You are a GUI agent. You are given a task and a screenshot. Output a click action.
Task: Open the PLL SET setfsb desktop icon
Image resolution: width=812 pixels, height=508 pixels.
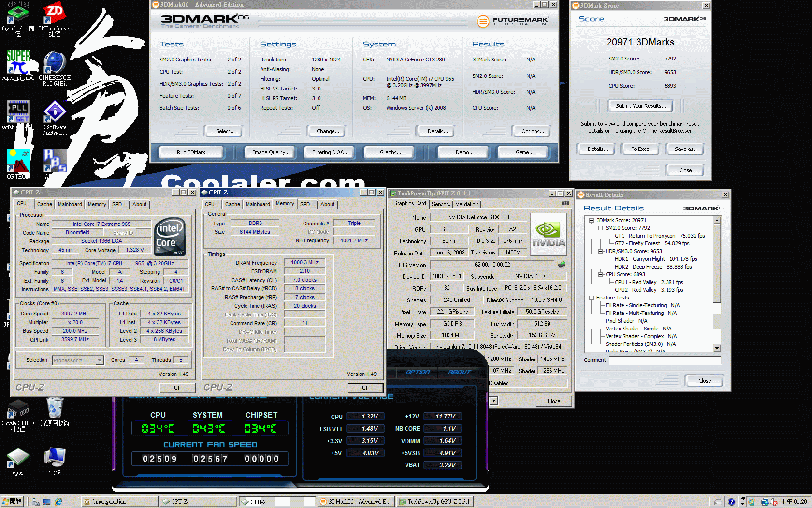pos(18,114)
